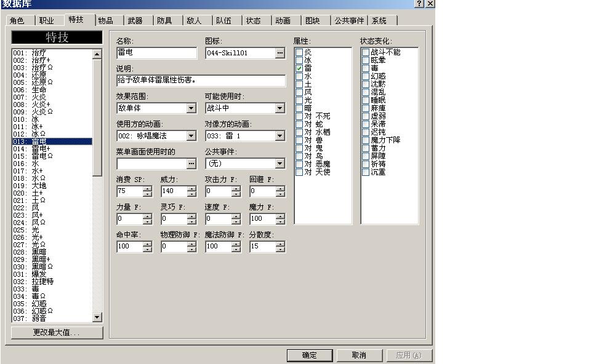Increase the 攻击力 F stepper value
Image resolution: width=591 pixels, height=364 pixels.
(x=236, y=189)
